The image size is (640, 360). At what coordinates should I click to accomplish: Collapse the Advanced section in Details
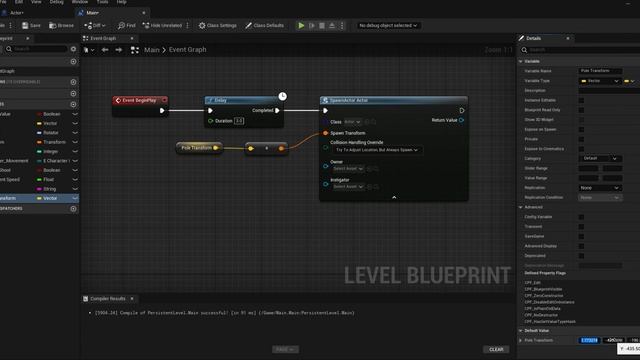(521, 207)
